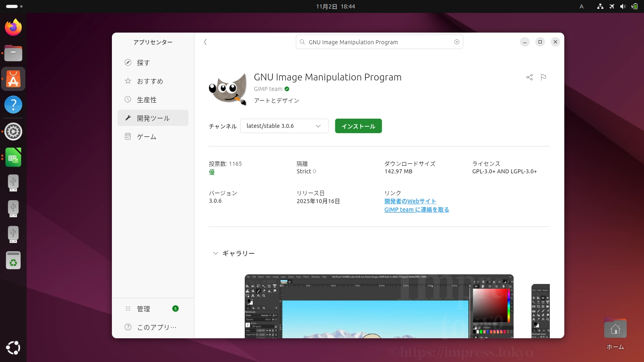Open the input method indicator A
This screenshot has width=644, height=362.
pyautogui.click(x=581, y=6)
